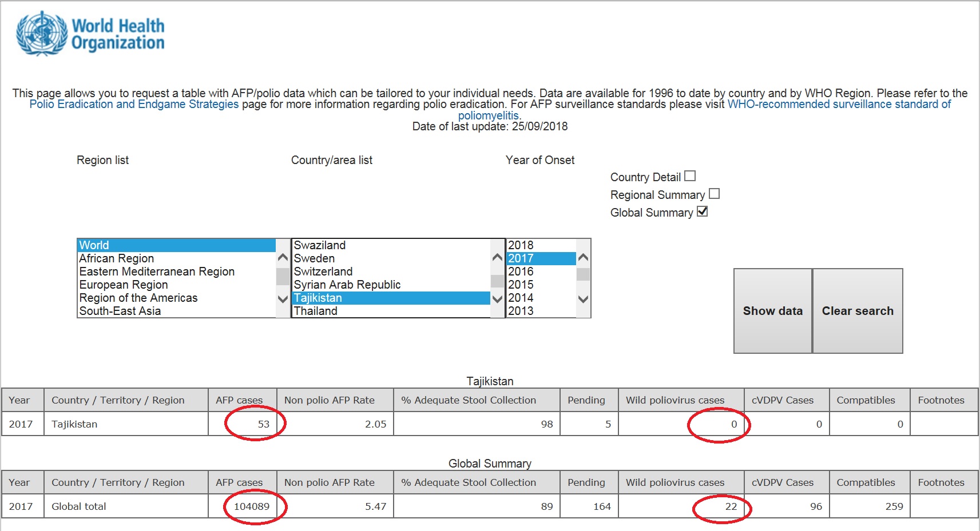
Task: Choose Thailand in the country list
Action: point(391,311)
